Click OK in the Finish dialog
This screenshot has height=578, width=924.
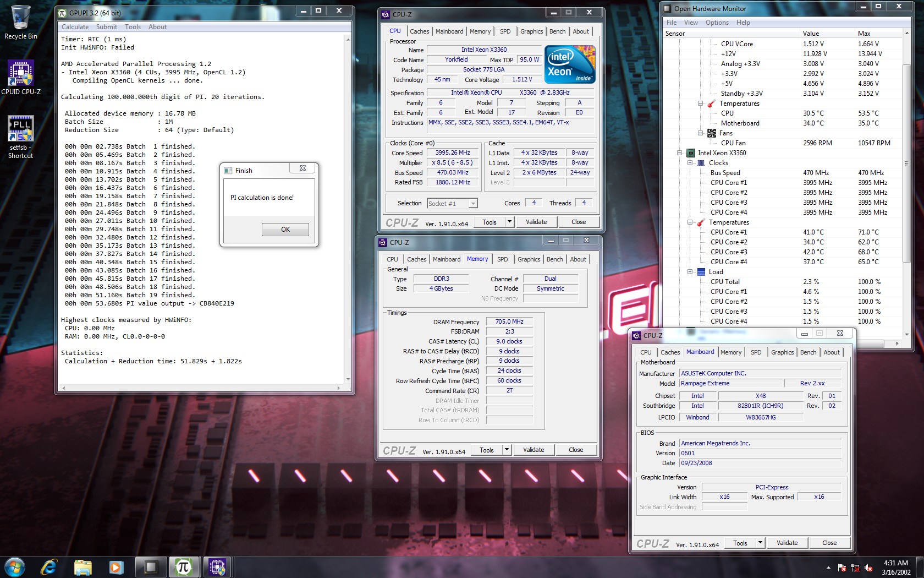point(285,230)
